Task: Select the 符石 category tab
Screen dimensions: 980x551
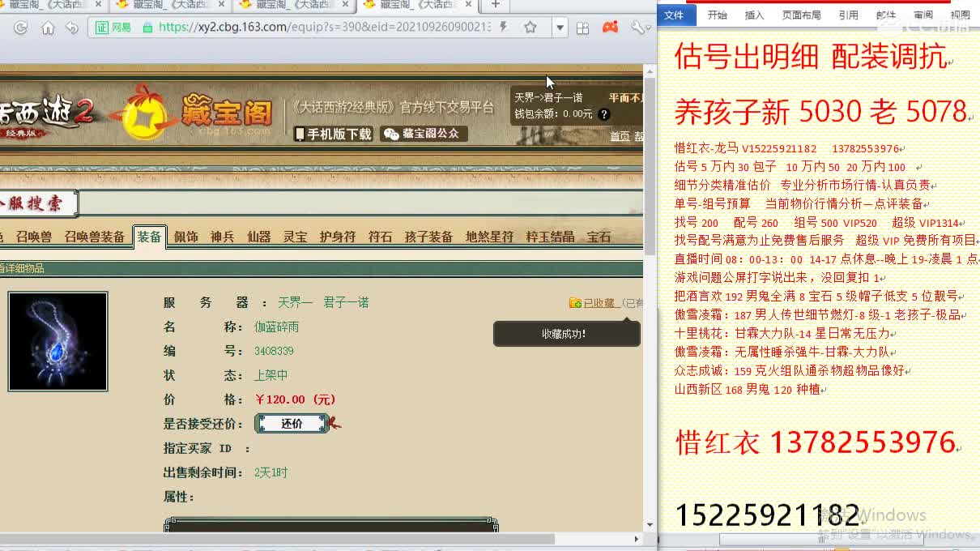Action: click(380, 237)
